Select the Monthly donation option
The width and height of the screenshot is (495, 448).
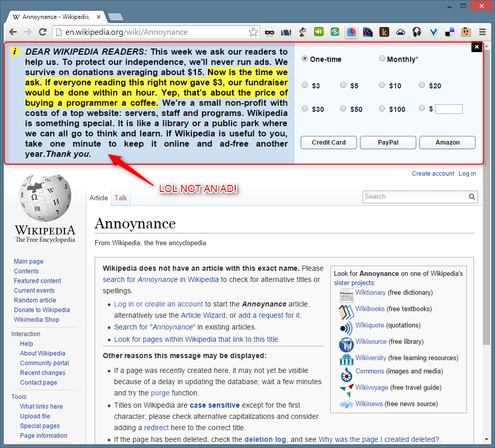coord(382,59)
